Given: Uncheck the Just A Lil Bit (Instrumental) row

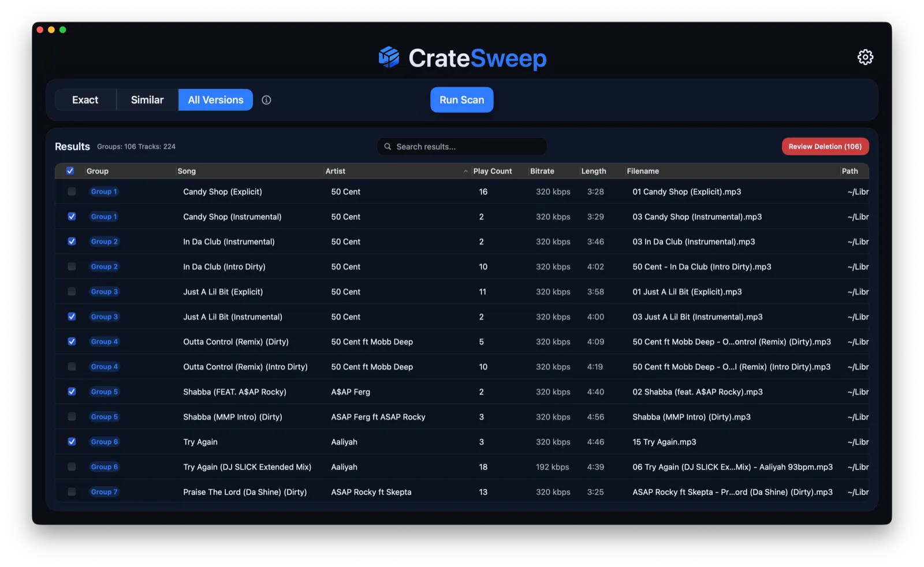Looking at the screenshot, I should [72, 317].
